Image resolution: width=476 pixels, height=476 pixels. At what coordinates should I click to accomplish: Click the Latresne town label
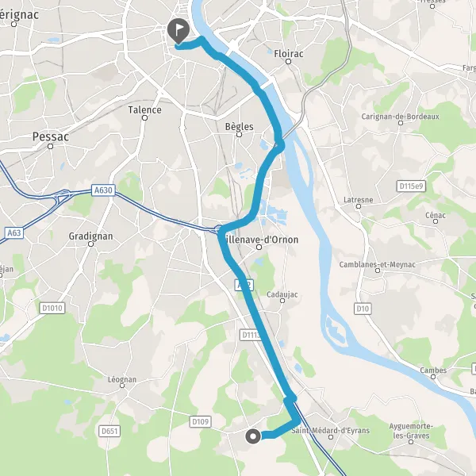click(x=359, y=200)
